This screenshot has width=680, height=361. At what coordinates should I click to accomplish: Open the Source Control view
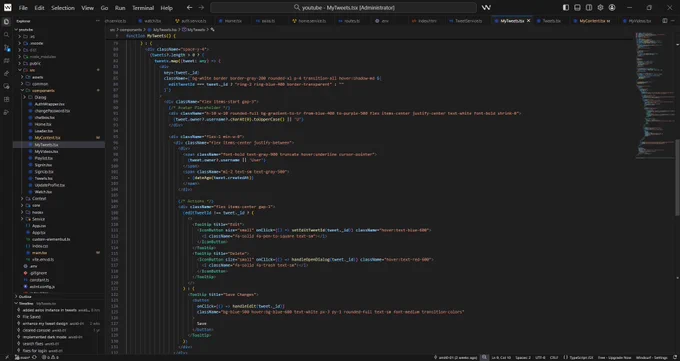pos(6,48)
